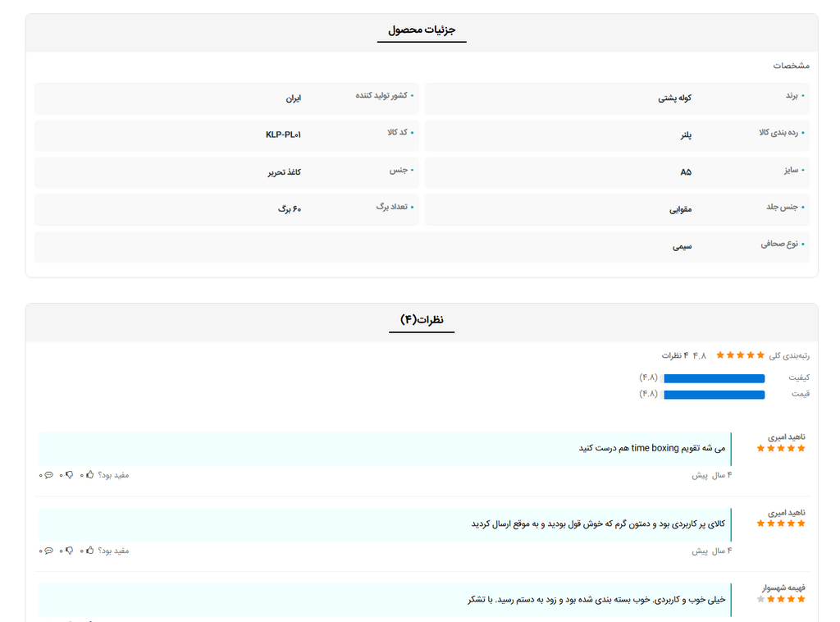The width and height of the screenshot is (840, 622).
Task: Click "۴ سال پیش" under the second review
Action: tap(711, 551)
